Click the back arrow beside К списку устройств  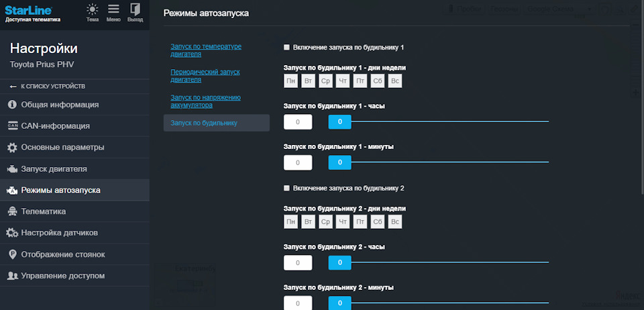pyautogui.click(x=13, y=87)
